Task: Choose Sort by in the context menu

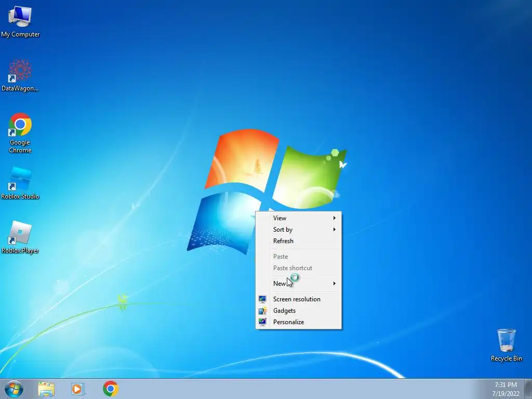Action: 299,229
